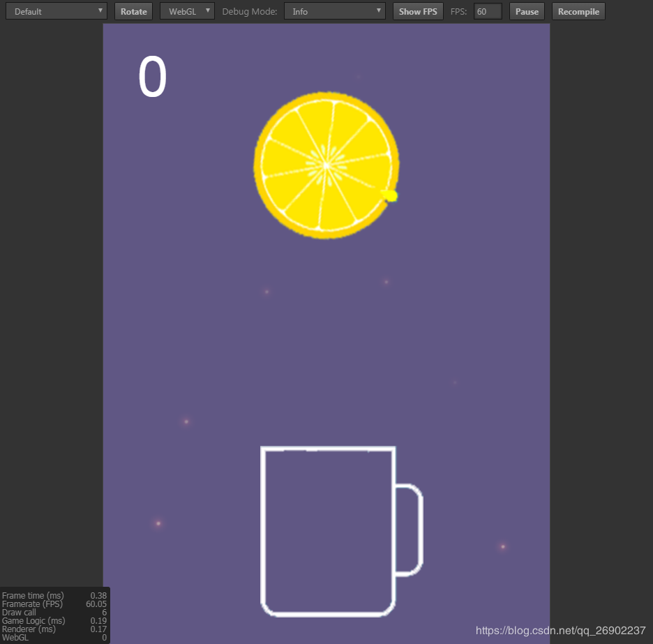Open the Default resolution dropdown
Image resolution: width=653 pixels, height=644 pixels.
(57, 11)
